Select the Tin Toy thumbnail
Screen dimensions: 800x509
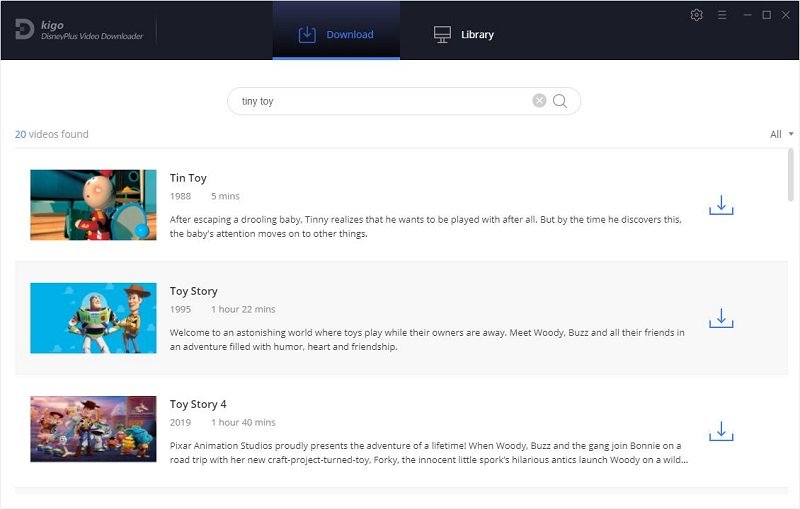pos(93,205)
